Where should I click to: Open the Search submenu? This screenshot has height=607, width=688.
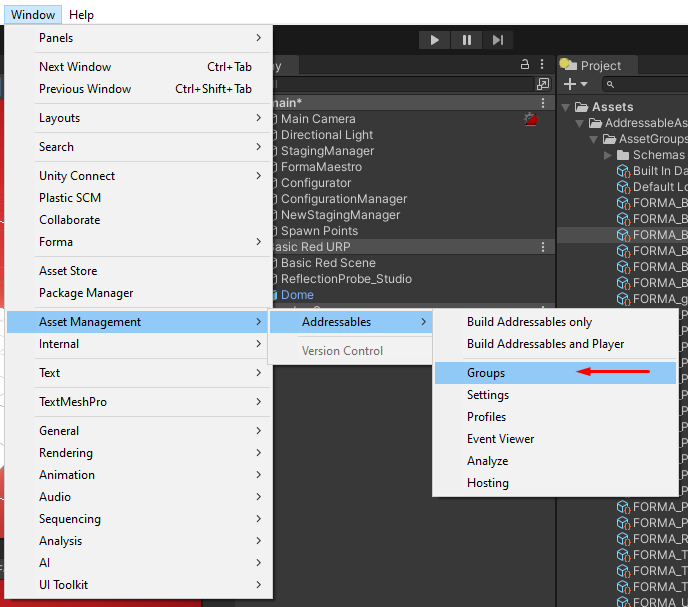point(139,147)
